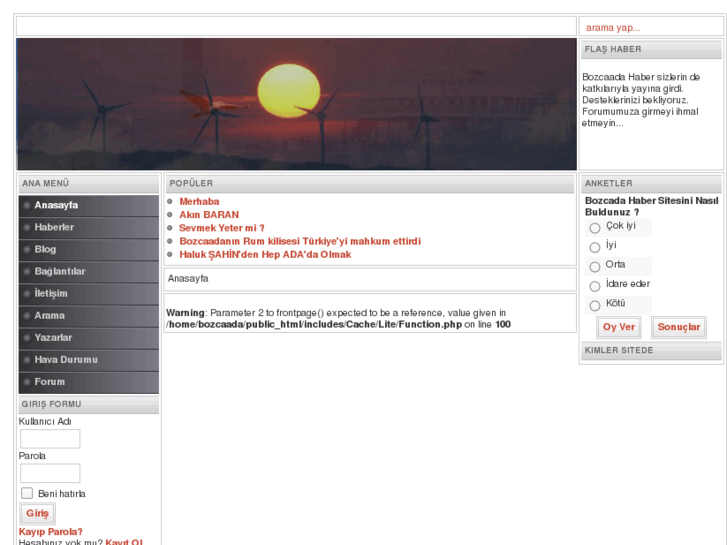Image resolution: width=727 pixels, height=545 pixels.
Task: Open the Blog menu entry
Action: pyautogui.click(x=45, y=249)
